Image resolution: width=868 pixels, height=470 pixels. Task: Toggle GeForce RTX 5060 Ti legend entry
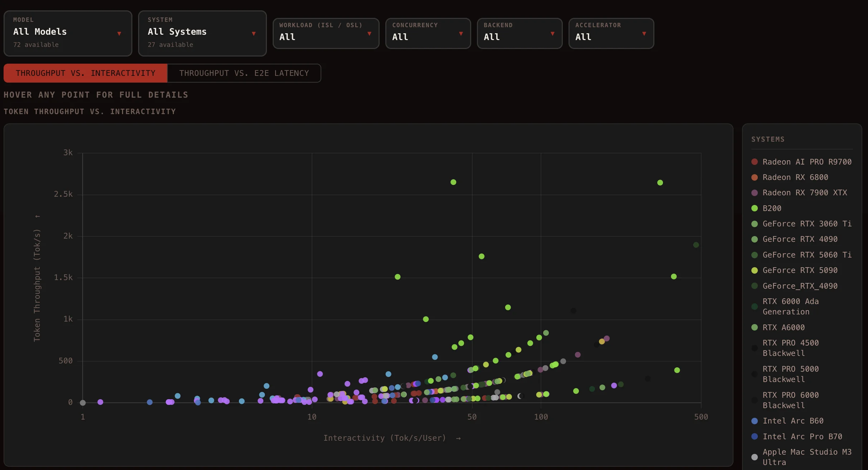(802, 255)
